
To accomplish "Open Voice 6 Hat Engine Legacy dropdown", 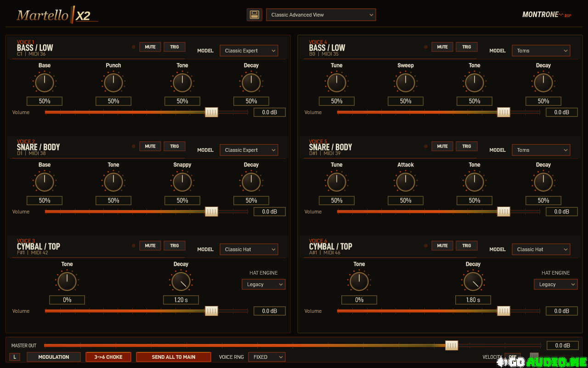I will pyautogui.click(x=556, y=284).
